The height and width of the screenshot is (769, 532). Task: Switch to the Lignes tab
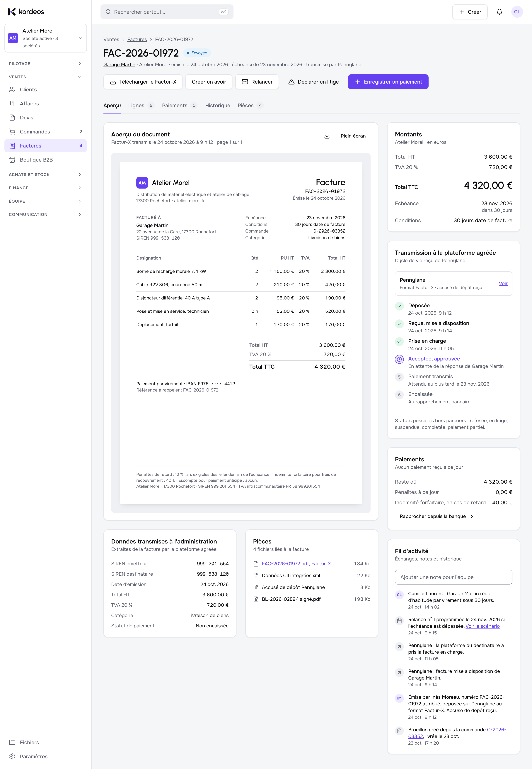[141, 105]
